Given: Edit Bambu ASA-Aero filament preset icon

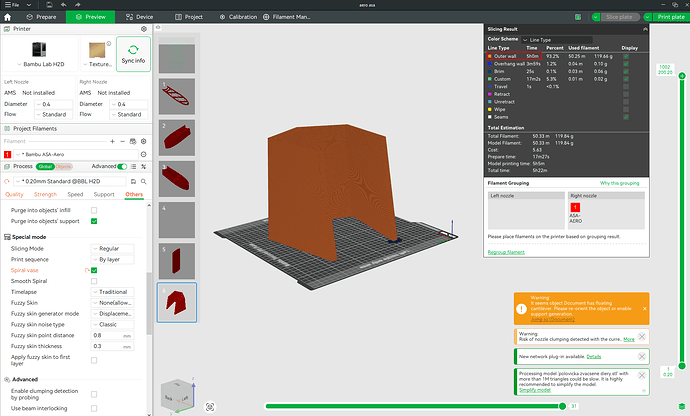Looking at the screenshot, I should tap(143, 155).
